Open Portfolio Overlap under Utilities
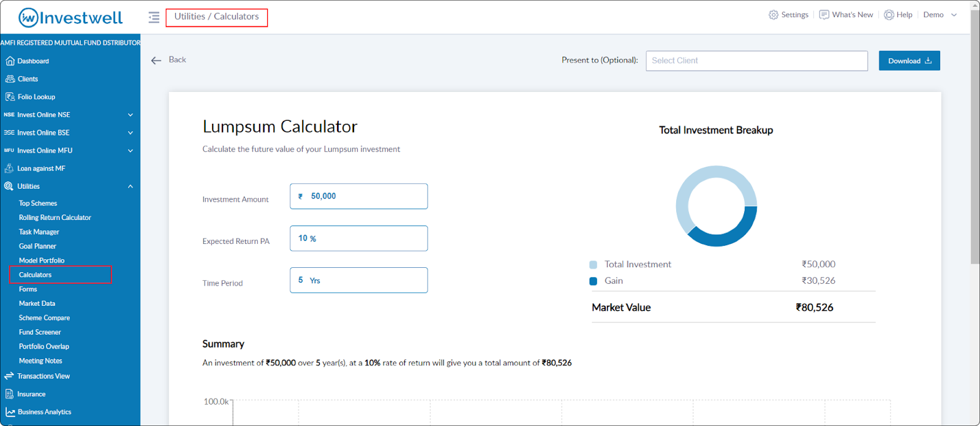The width and height of the screenshot is (980, 426). point(43,346)
